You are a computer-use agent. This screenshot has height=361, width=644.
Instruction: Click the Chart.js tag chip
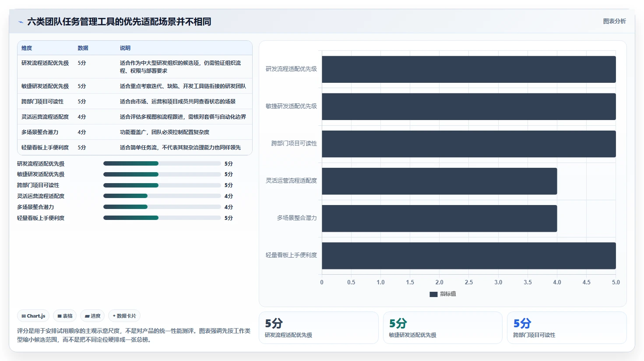[x=33, y=316]
